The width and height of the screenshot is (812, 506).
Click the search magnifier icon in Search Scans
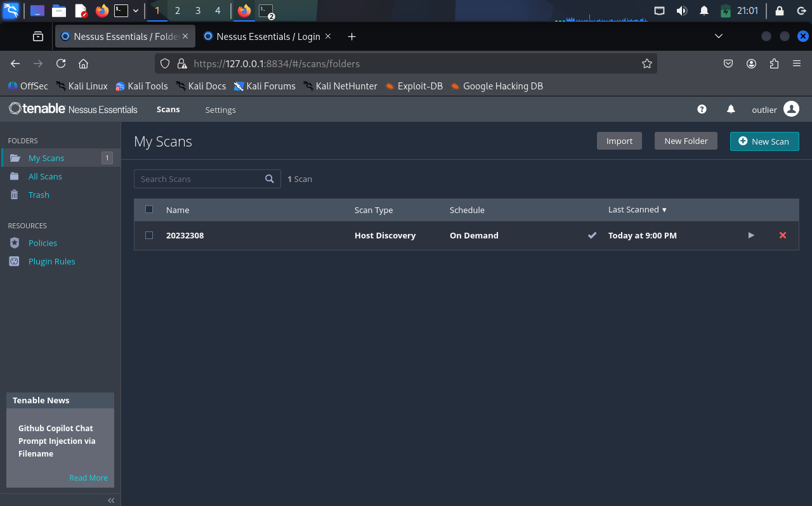point(270,179)
